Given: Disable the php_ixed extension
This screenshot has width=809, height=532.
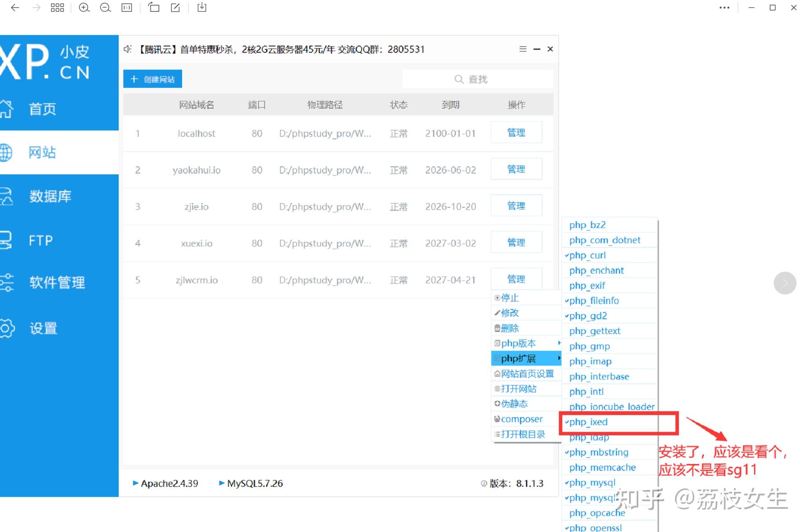Looking at the screenshot, I should 588,422.
